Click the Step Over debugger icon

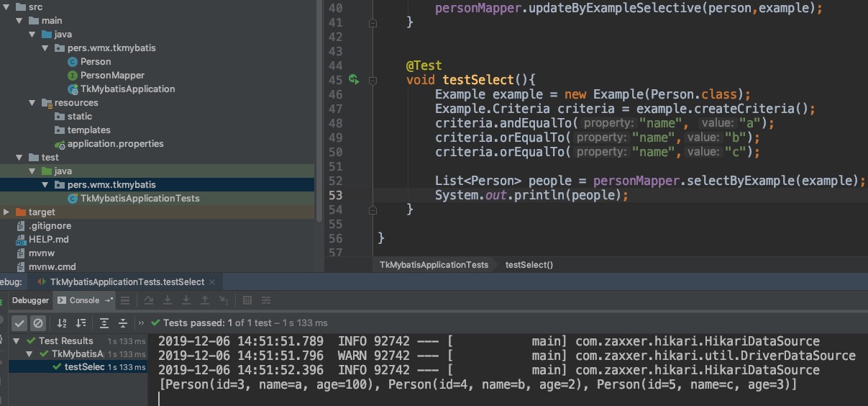149,300
